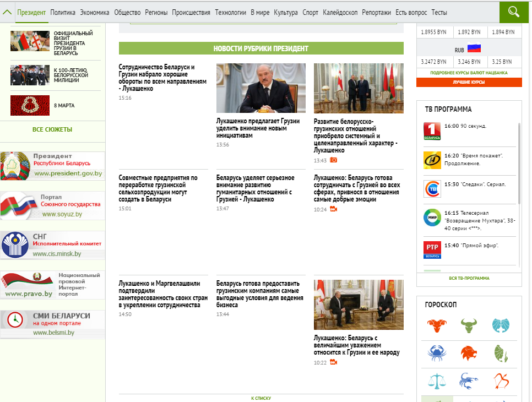The image size is (532, 402).
Task: Open the president.gov.by banner
Action: point(52,166)
